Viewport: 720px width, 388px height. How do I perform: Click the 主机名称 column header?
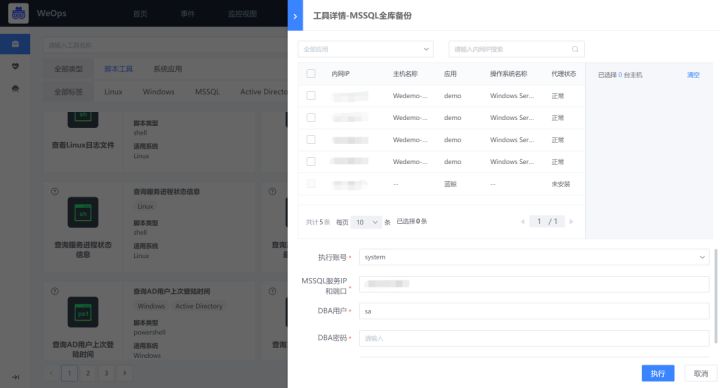coord(405,73)
